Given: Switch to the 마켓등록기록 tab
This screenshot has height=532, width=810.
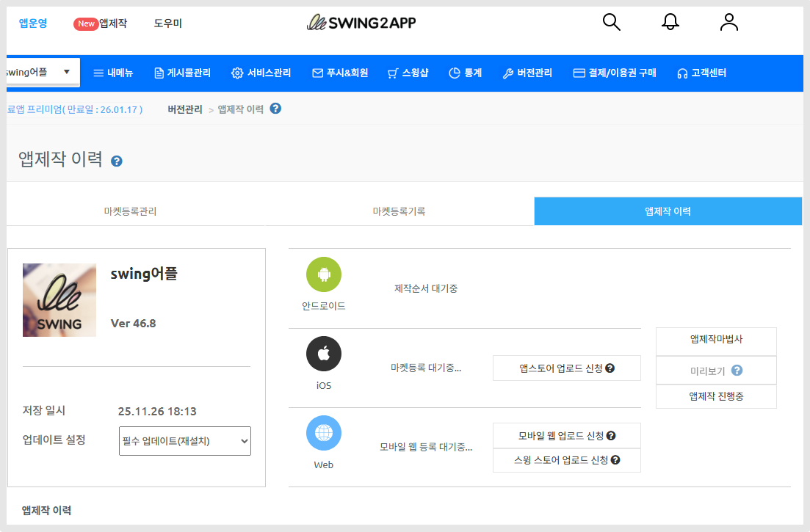Looking at the screenshot, I should pyautogui.click(x=399, y=211).
